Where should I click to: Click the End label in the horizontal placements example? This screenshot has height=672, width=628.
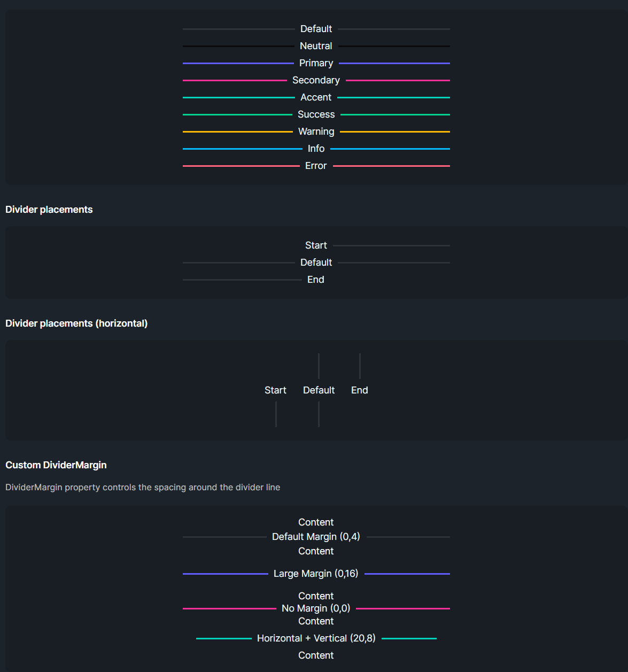(360, 390)
